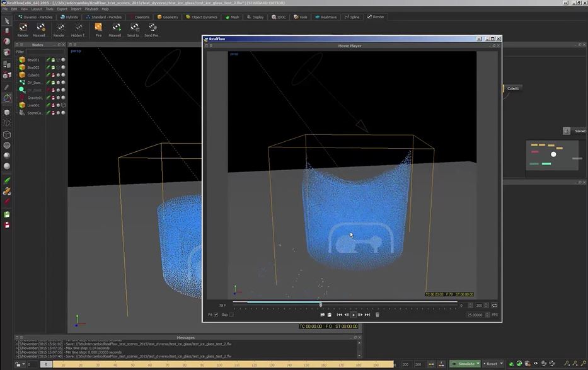Viewport: 588px width, 370px height.
Task: Adjust Movie Player FPS value stepper
Action: [x=488, y=315]
